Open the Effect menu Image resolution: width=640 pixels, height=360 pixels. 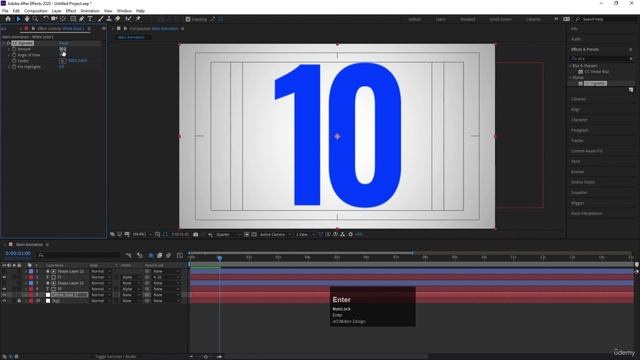pyautogui.click(x=71, y=11)
